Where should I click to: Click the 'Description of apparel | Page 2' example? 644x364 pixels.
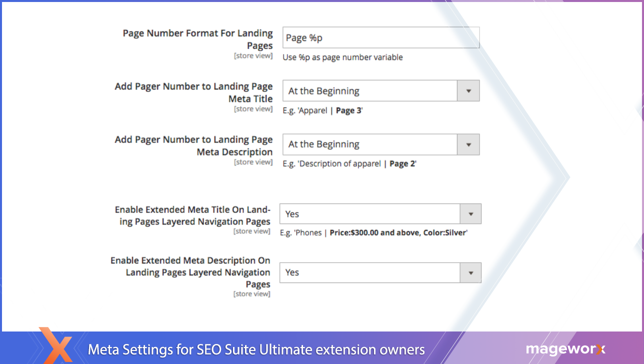[349, 164]
